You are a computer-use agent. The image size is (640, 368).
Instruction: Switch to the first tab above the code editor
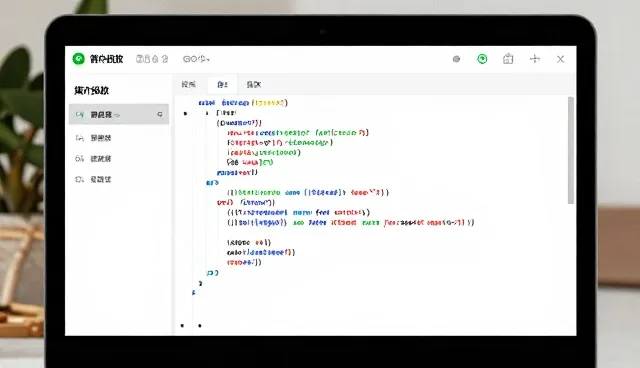(189, 84)
